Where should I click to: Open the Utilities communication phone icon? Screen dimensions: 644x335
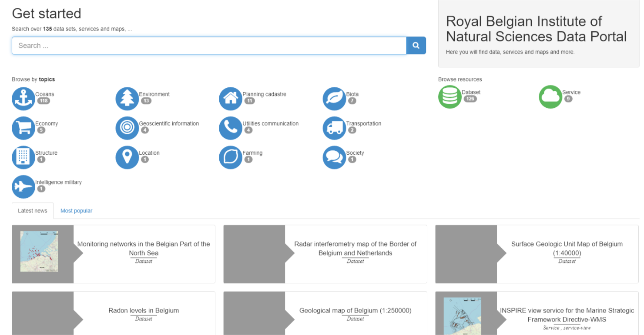point(231,128)
